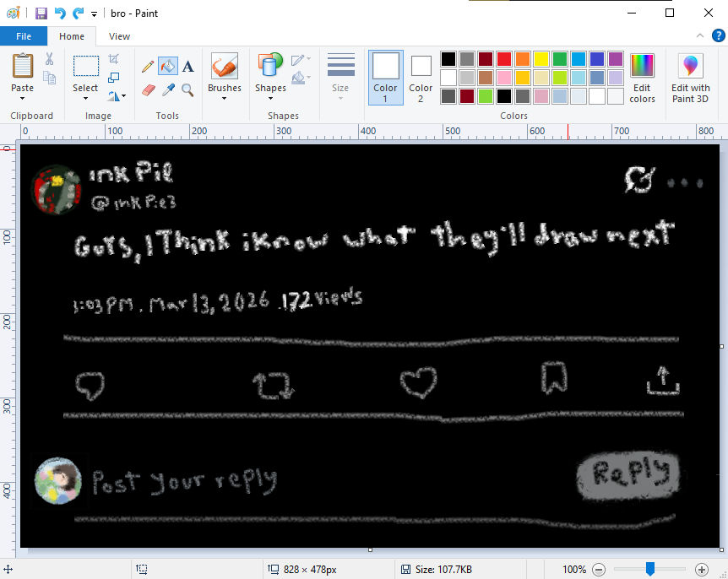Open the Select dropdown arrow

tap(85, 99)
